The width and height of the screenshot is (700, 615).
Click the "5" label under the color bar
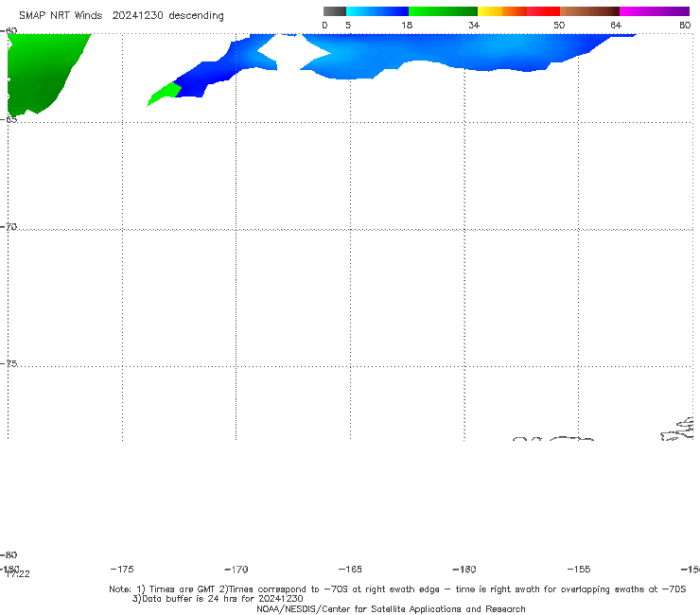point(348,25)
